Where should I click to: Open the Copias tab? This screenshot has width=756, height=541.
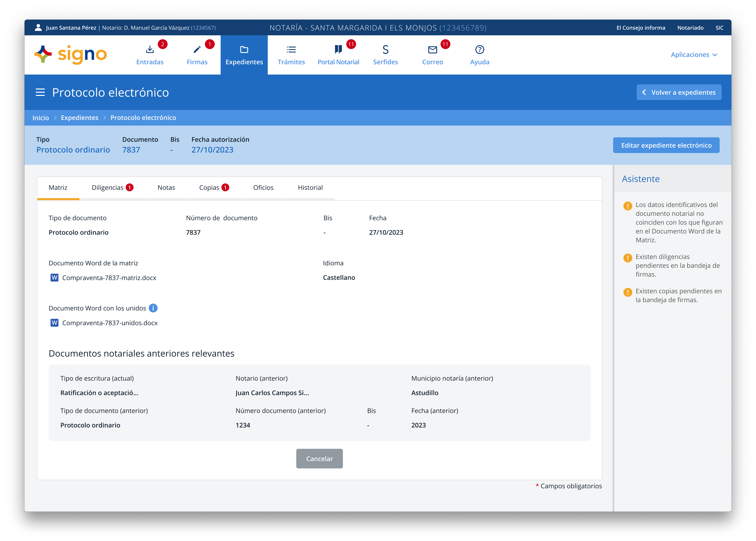pyautogui.click(x=214, y=188)
